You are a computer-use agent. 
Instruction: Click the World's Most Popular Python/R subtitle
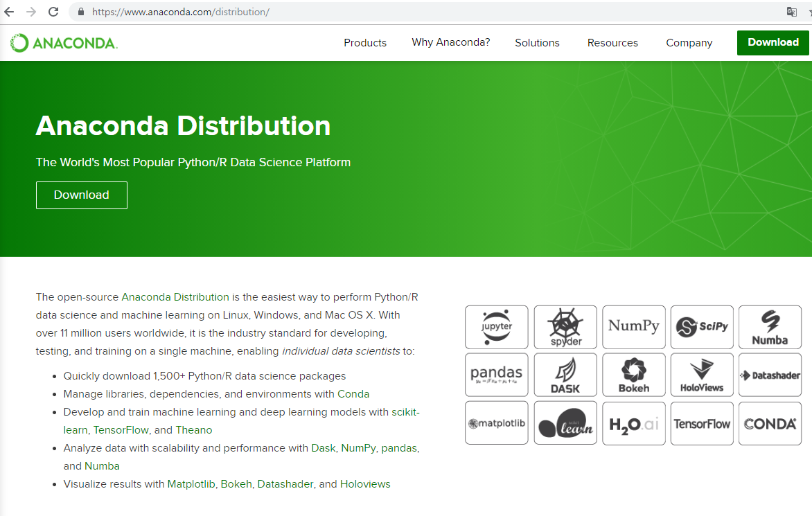(x=193, y=163)
